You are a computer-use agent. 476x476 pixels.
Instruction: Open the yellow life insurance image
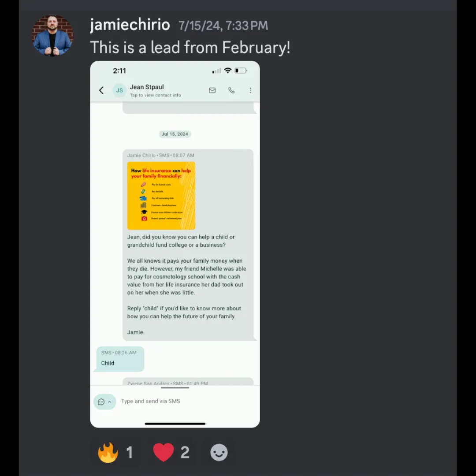coord(161,196)
